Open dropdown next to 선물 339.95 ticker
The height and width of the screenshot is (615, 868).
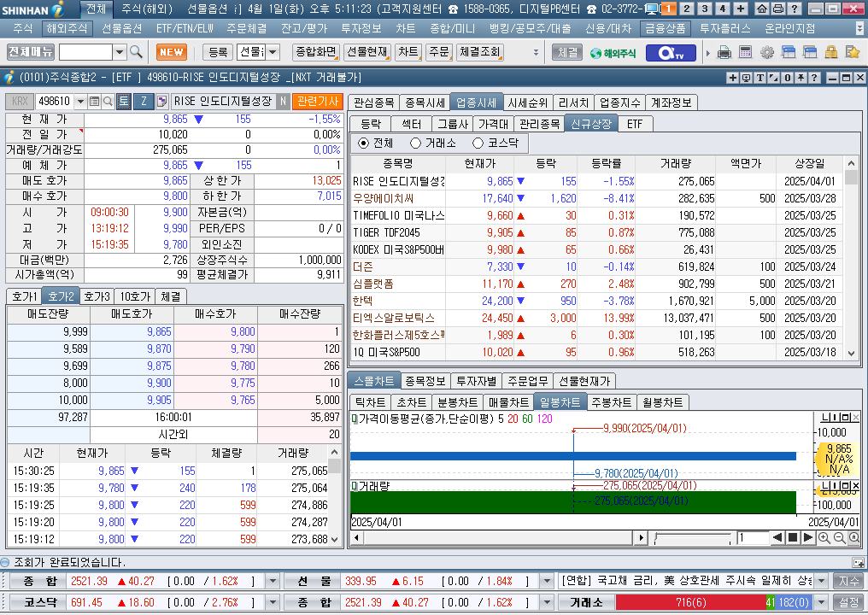[x=547, y=581]
